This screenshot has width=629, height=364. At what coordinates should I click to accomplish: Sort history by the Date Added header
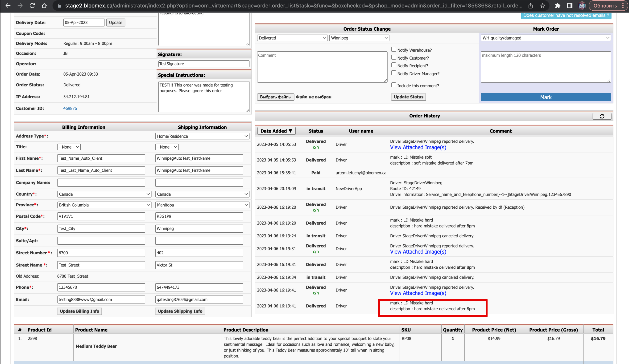pyautogui.click(x=276, y=131)
